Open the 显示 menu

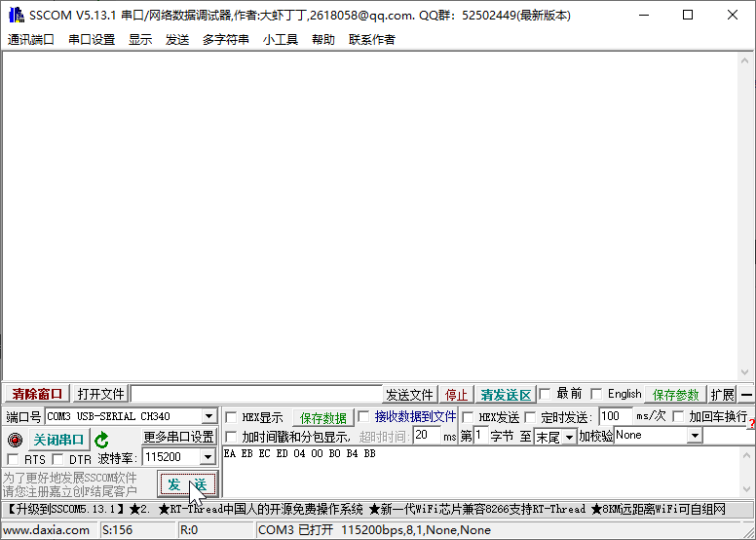(140, 40)
